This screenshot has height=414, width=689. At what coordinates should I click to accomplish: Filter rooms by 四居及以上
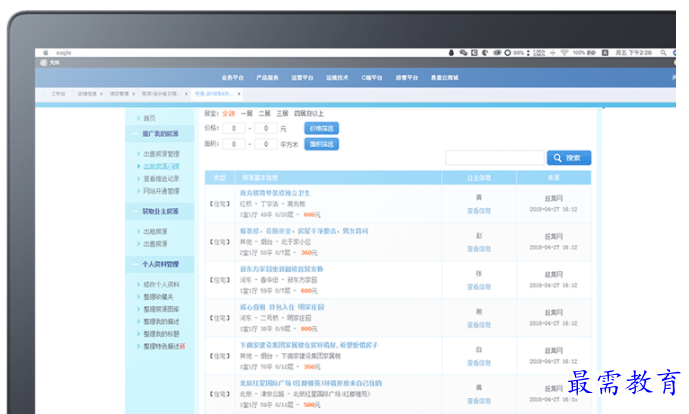pos(309,113)
